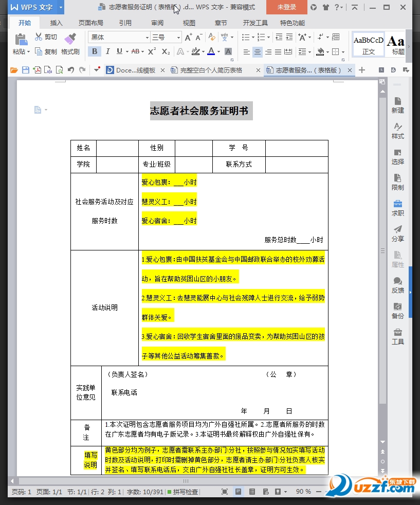
Task: Toggle Underline formatting
Action: point(119,51)
